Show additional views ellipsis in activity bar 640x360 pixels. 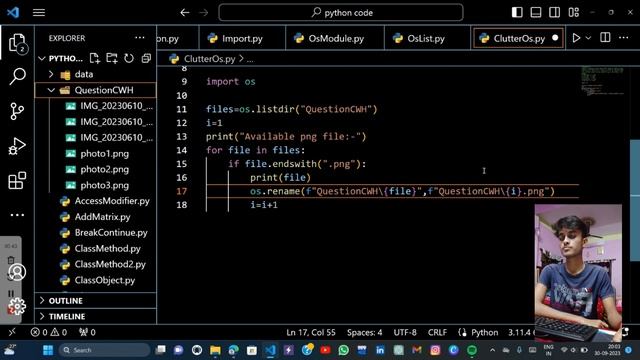pos(17,215)
